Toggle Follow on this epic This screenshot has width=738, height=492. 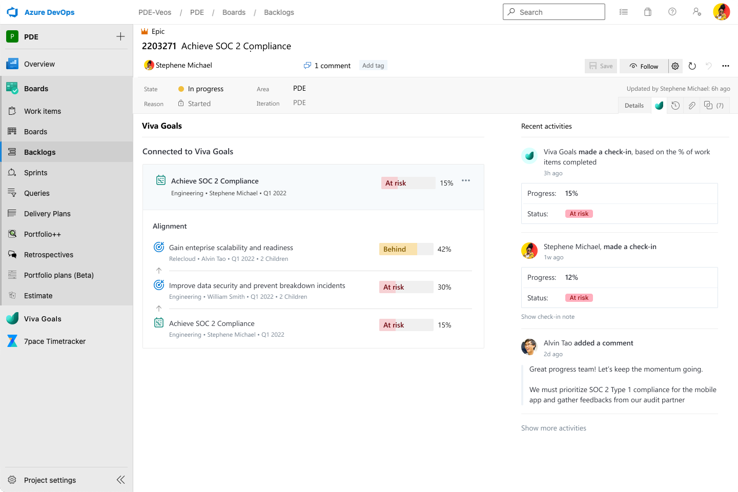pyautogui.click(x=644, y=66)
